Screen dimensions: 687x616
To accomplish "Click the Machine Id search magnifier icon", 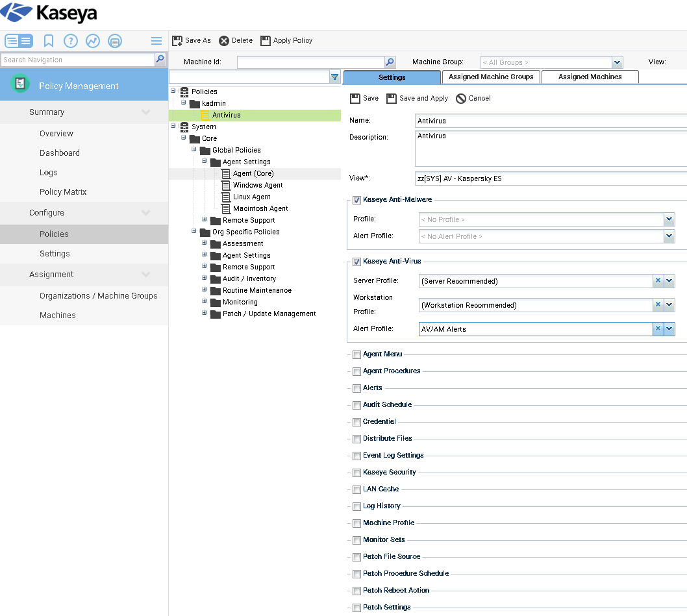I will [x=390, y=62].
